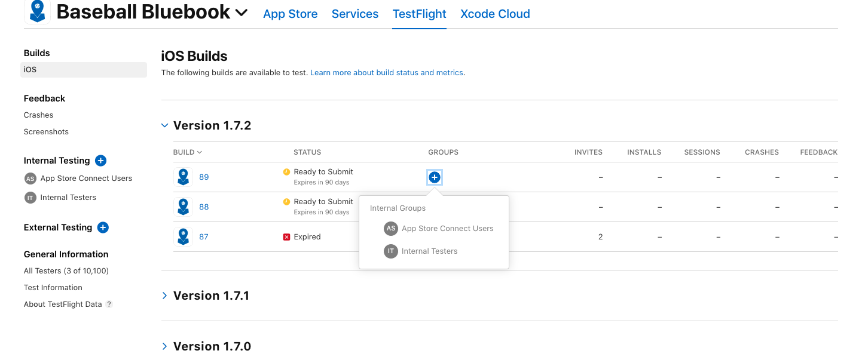Select the TestFlight tab
Screen dimensions: 868x363
420,14
